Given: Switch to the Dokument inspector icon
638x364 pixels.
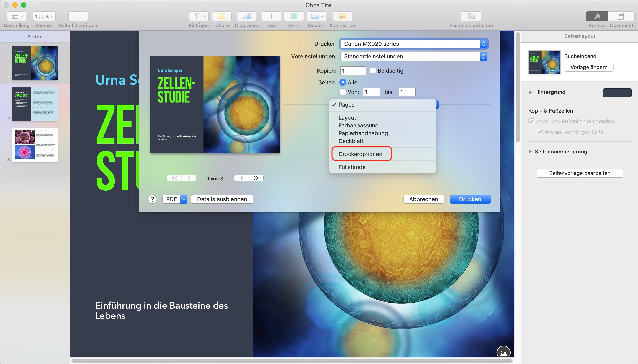Looking at the screenshot, I should [x=621, y=16].
